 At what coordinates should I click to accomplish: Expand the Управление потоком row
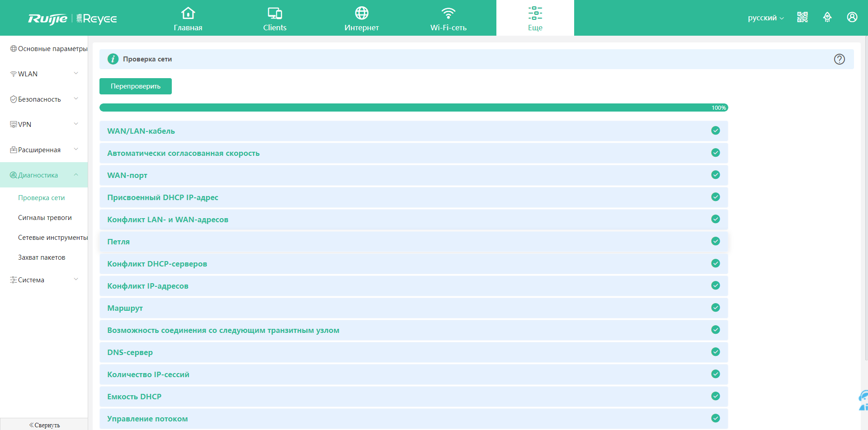click(414, 418)
